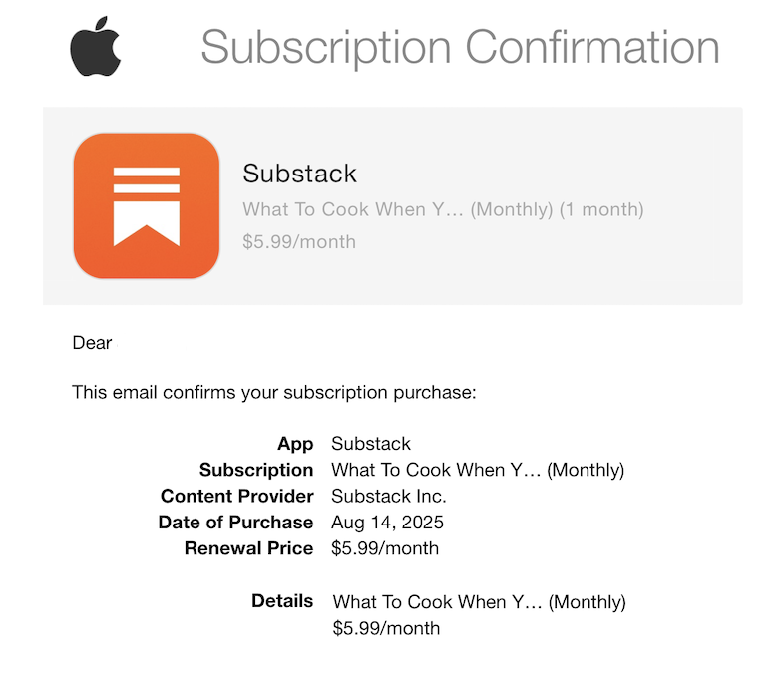Select the subscription name in the Subscription row
The height and width of the screenshot is (700, 784).
(x=478, y=470)
